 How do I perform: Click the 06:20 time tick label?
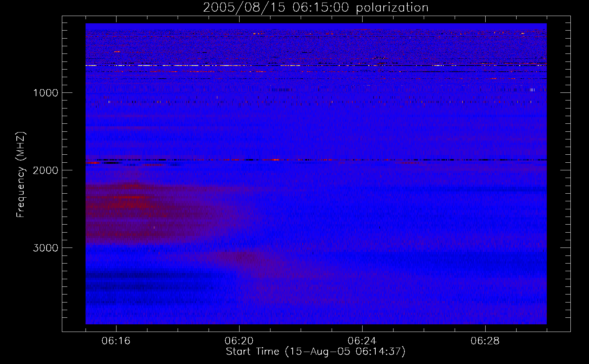pos(239,341)
